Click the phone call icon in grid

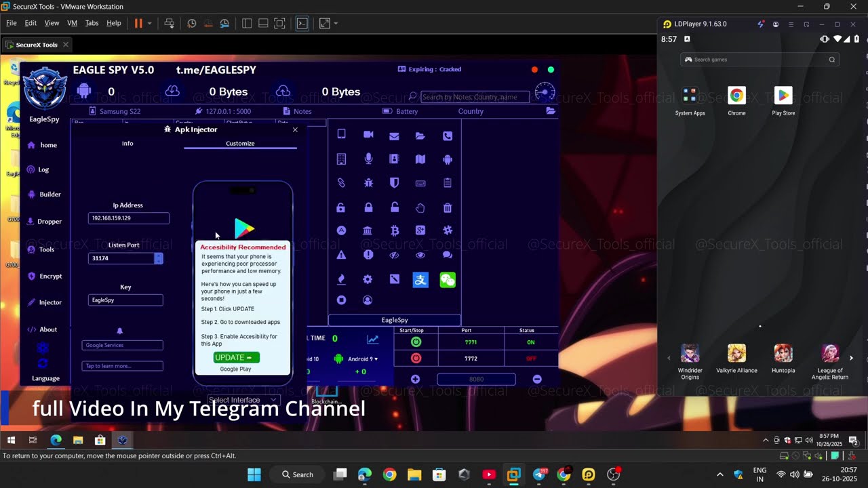tap(448, 136)
